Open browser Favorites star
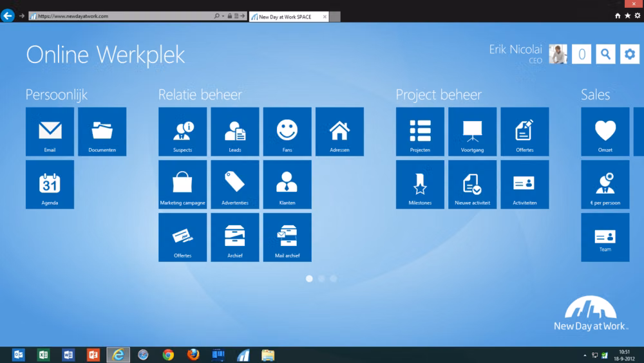The height and width of the screenshot is (363, 644). (x=627, y=15)
